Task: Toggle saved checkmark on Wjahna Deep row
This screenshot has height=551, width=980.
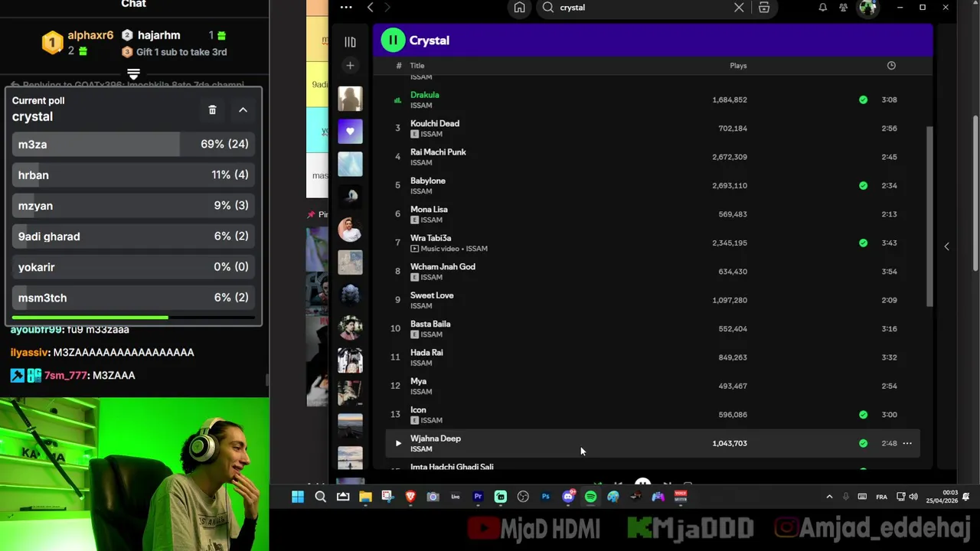Action: [863, 443]
